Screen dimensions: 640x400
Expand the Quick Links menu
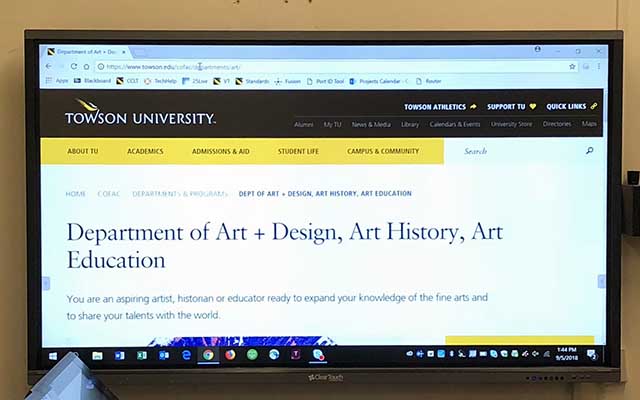(571, 106)
